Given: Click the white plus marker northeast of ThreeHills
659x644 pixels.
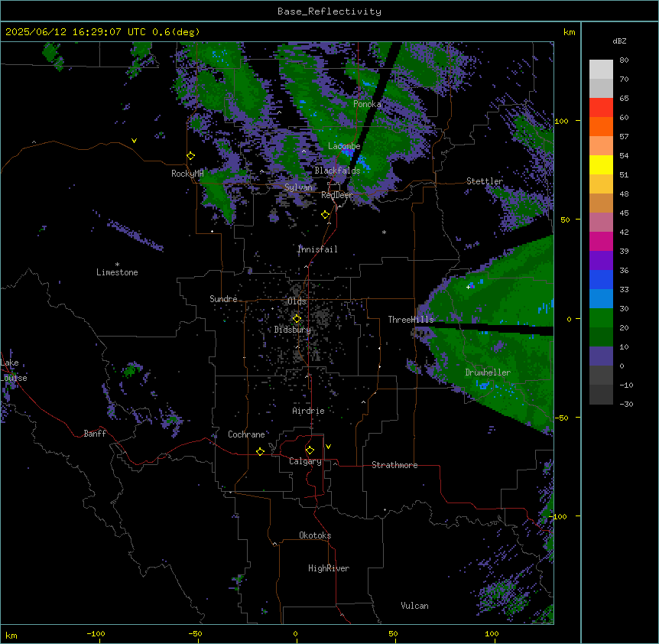Looking at the screenshot, I should point(468,287).
